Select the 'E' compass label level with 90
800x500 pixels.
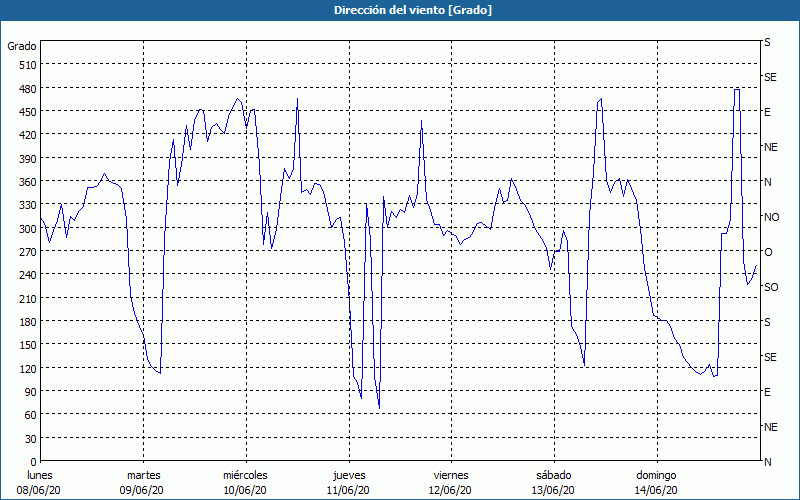[x=767, y=392]
